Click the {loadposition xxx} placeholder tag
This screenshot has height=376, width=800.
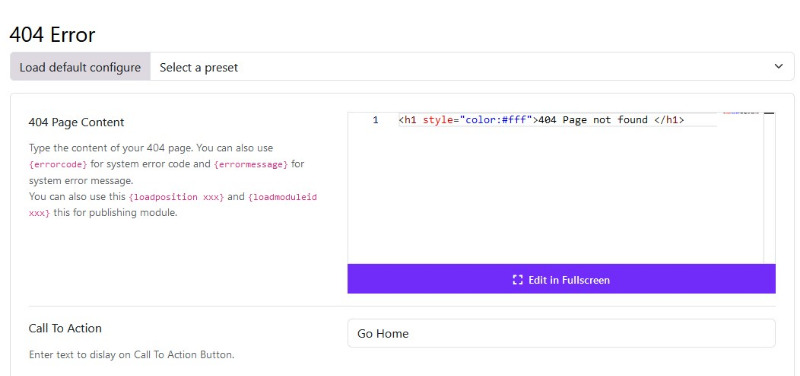pyautogui.click(x=176, y=197)
